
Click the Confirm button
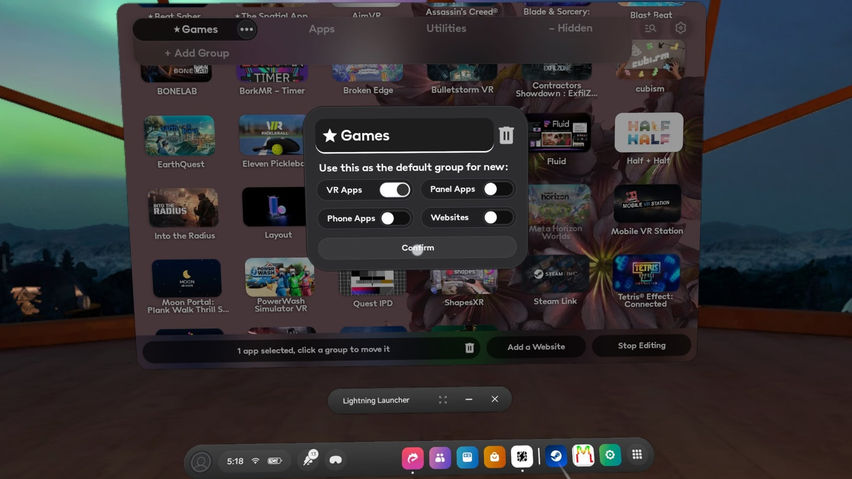click(x=417, y=248)
